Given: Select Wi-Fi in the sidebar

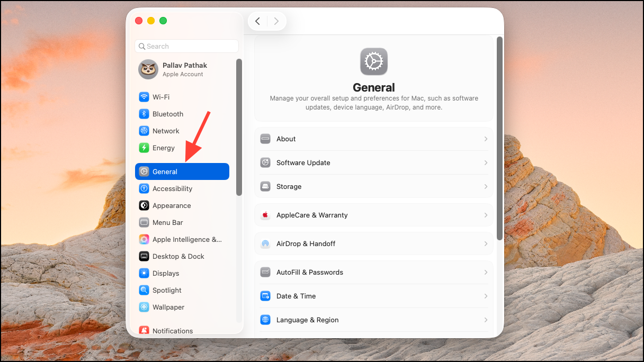Looking at the screenshot, I should pos(182,97).
